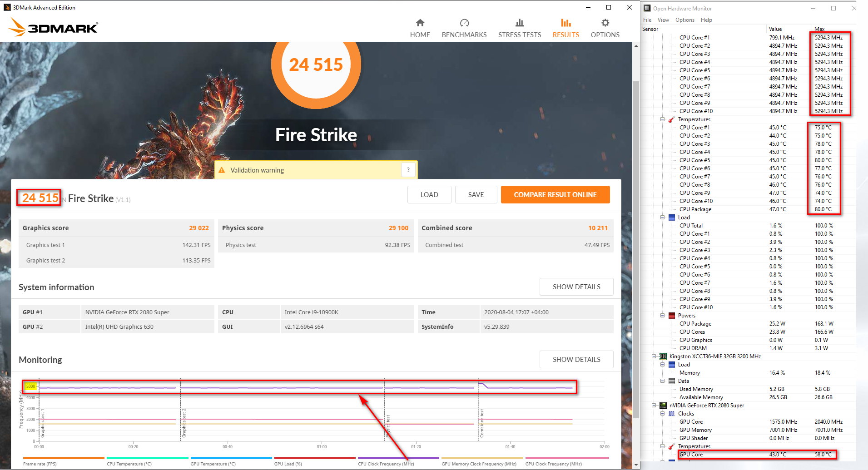Click the 3DMark scrollbar down arrow

pos(636,465)
